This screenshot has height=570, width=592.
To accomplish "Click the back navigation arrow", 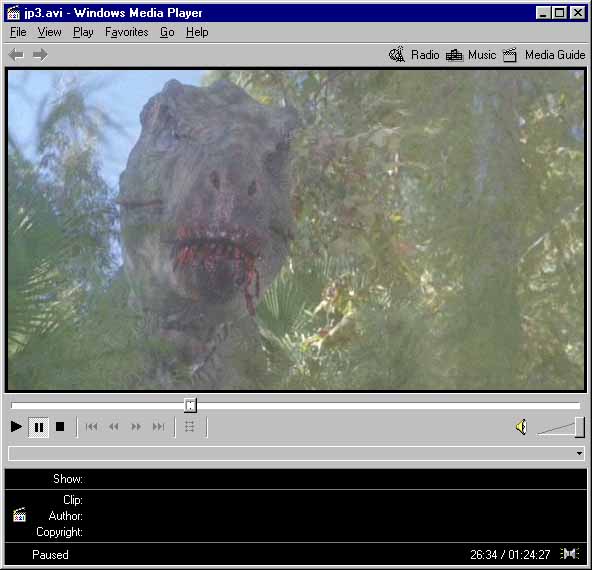I will click(x=16, y=55).
